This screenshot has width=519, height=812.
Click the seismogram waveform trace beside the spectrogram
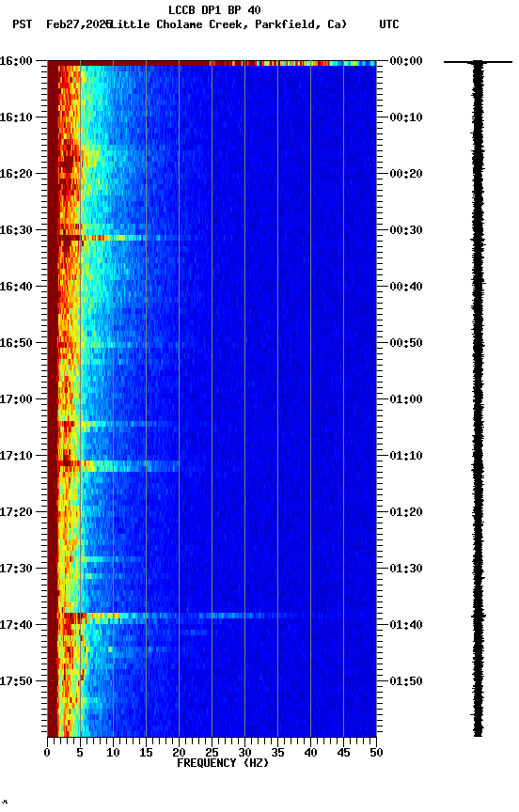pyautogui.click(x=478, y=398)
